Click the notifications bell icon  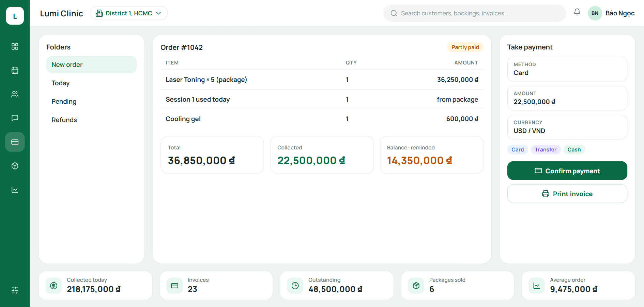click(x=577, y=12)
